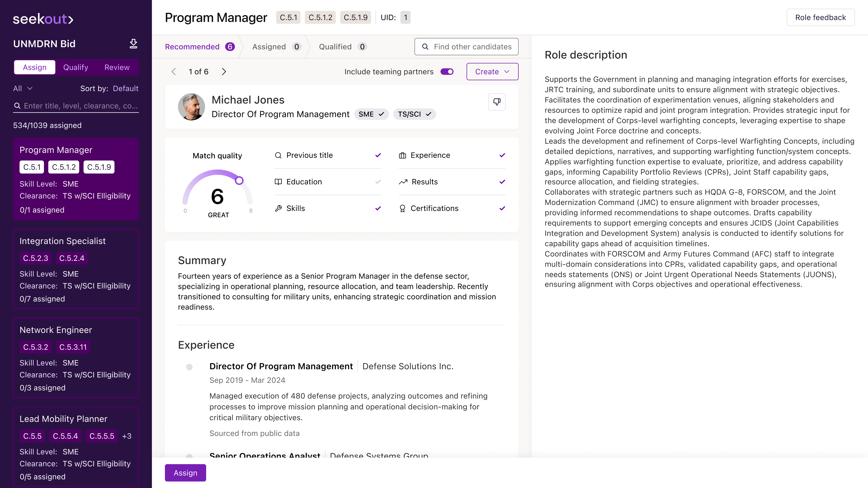
Task: Click the C.5.3.11 tag on Network Engineer
Action: [x=73, y=347]
